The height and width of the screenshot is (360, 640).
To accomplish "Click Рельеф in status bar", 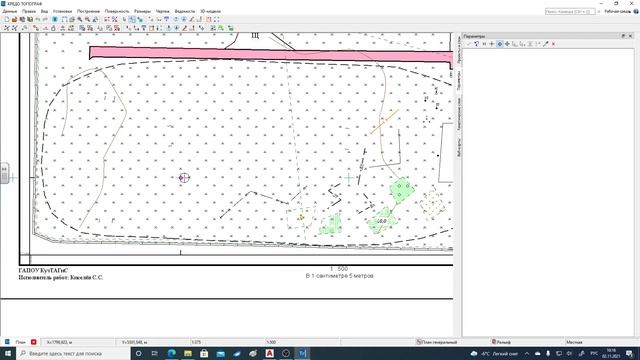I will (x=501, y=342).
